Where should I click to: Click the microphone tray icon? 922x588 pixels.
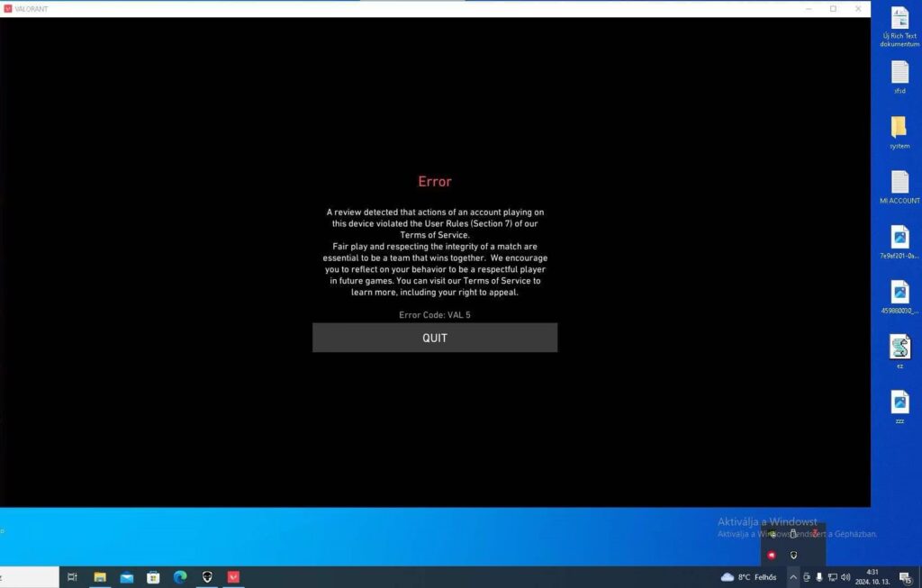819,577
